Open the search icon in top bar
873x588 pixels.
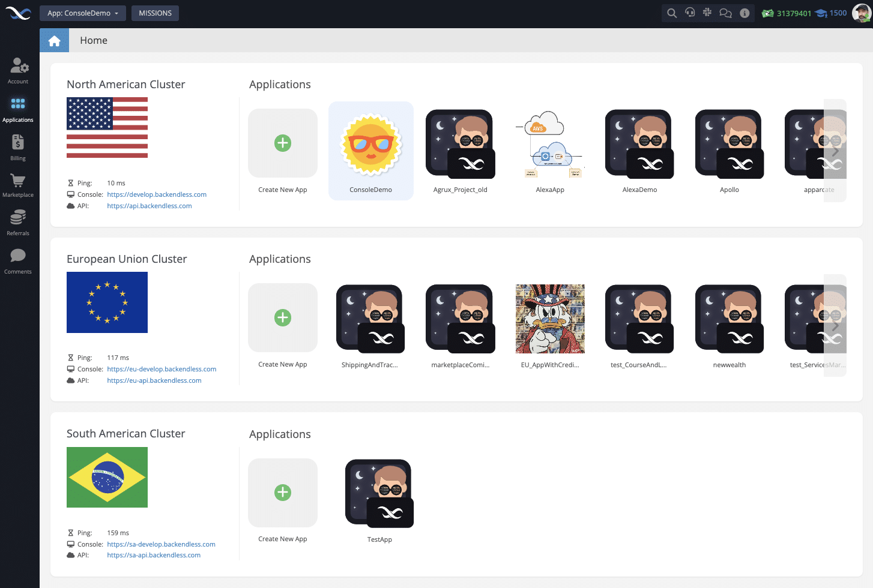click(x=672, y=13)
